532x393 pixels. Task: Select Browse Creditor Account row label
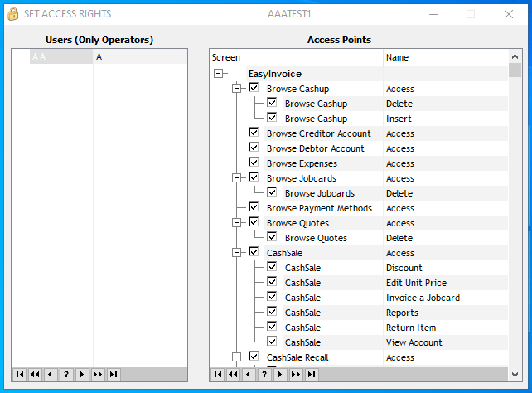click(318, 133)
